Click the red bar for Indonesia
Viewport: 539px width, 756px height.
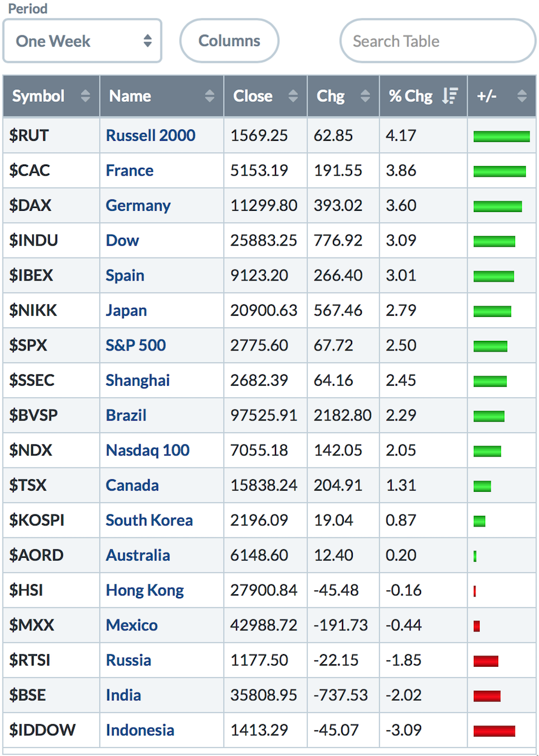pos(494,731)
